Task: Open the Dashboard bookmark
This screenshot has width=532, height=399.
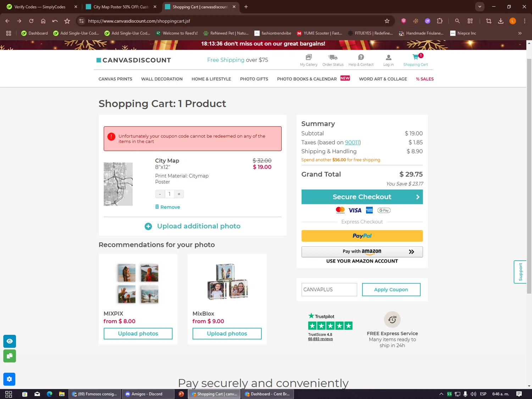Action: click(34, 33)
